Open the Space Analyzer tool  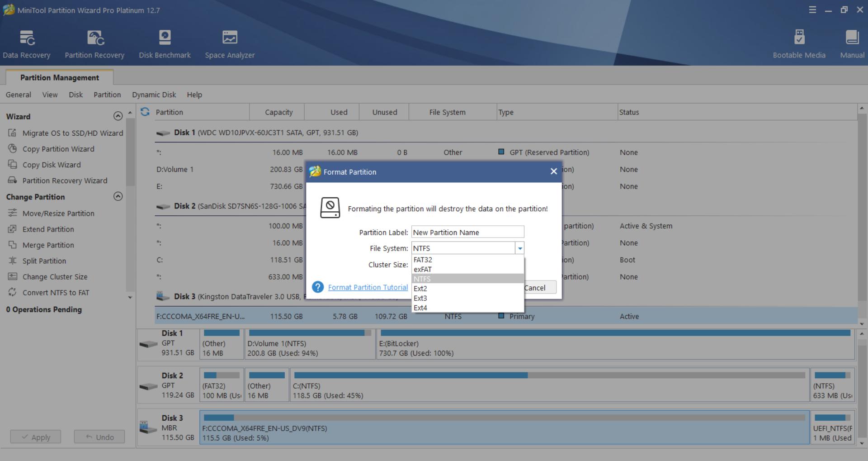click(x=230, y=44)
